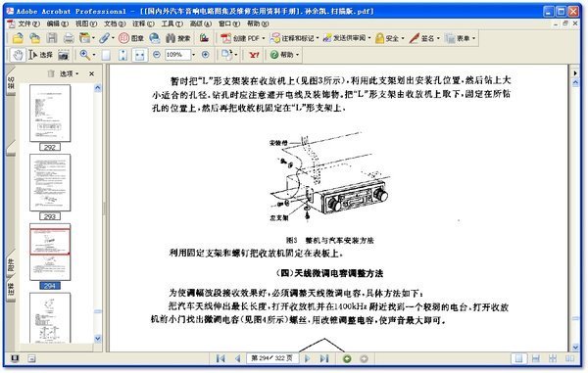The height and width of the screenshot is (373, 588).
Task: Print the document with the printer icon
Action: 69,38
